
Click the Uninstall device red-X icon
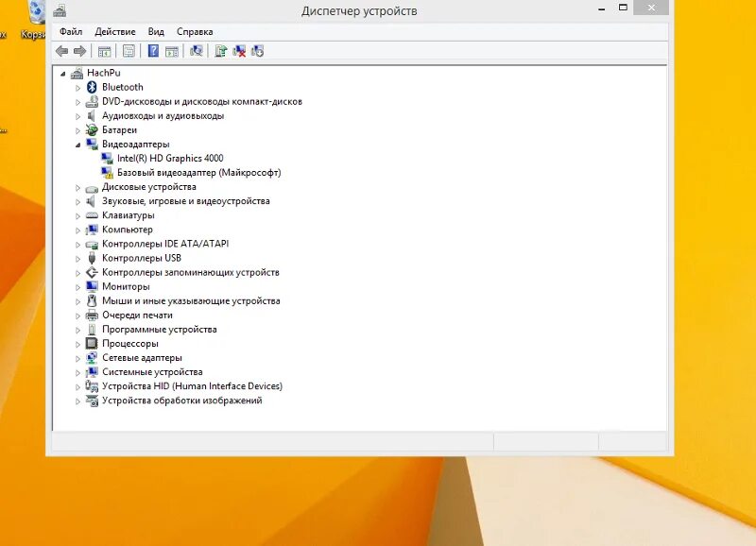pos(239,51)
